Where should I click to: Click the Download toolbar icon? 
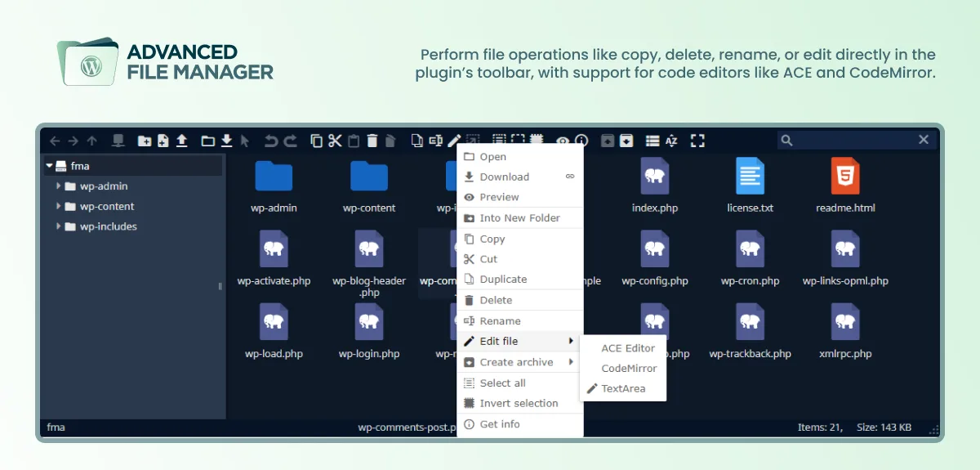(226, 141)
